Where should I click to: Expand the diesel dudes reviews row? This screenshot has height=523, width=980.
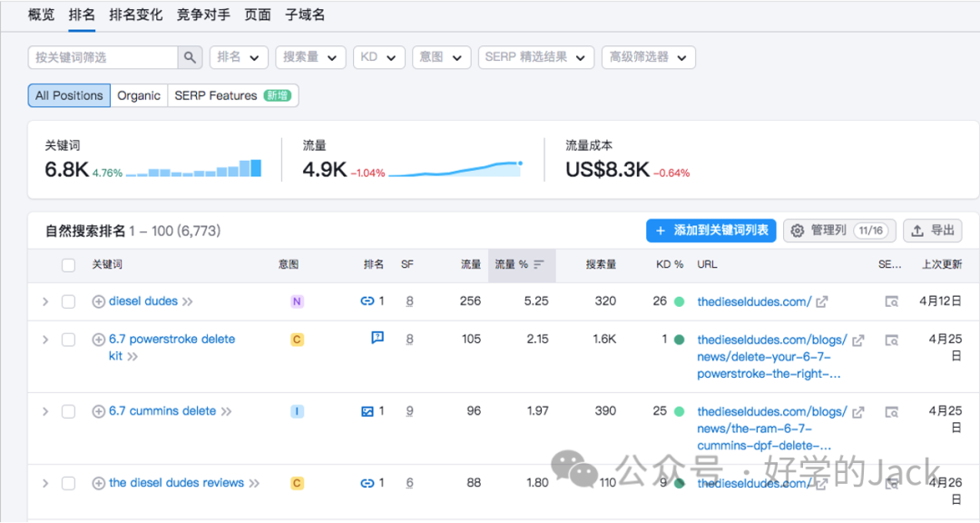click(45, 484)
